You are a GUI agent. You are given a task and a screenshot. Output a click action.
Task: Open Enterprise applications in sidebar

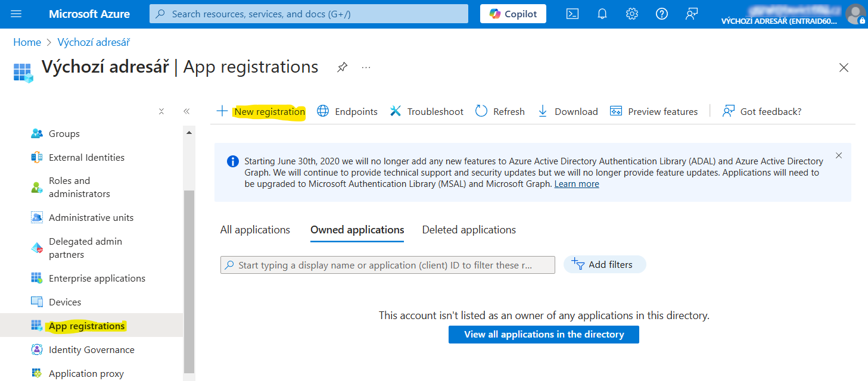pyautogui.click(x=97, y=278)
